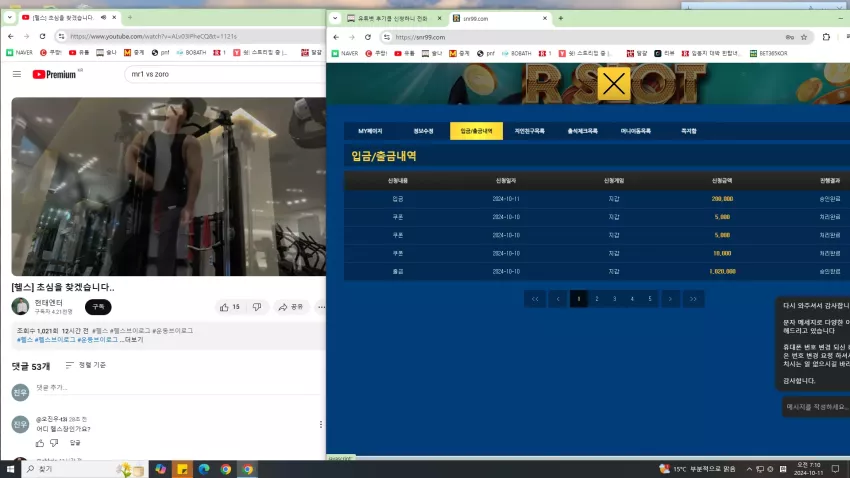Go back in the YouTube browser window
This screenshot has height=478, width=850.
[11, 36]
